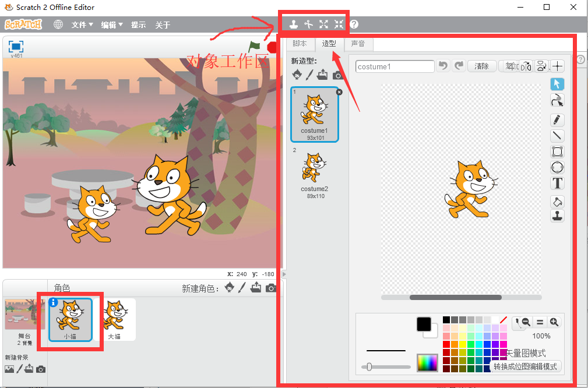The width and height of the screenshot is (588, 388).
Task: Select the costume1 thumbnail
Action: click(315, 115)
